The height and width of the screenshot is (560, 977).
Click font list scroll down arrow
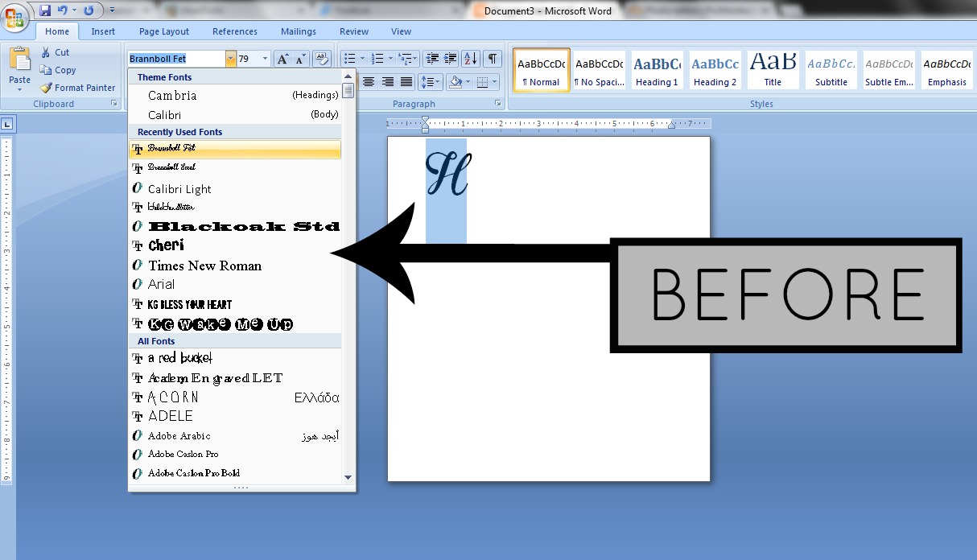click(x=348, y=476)
